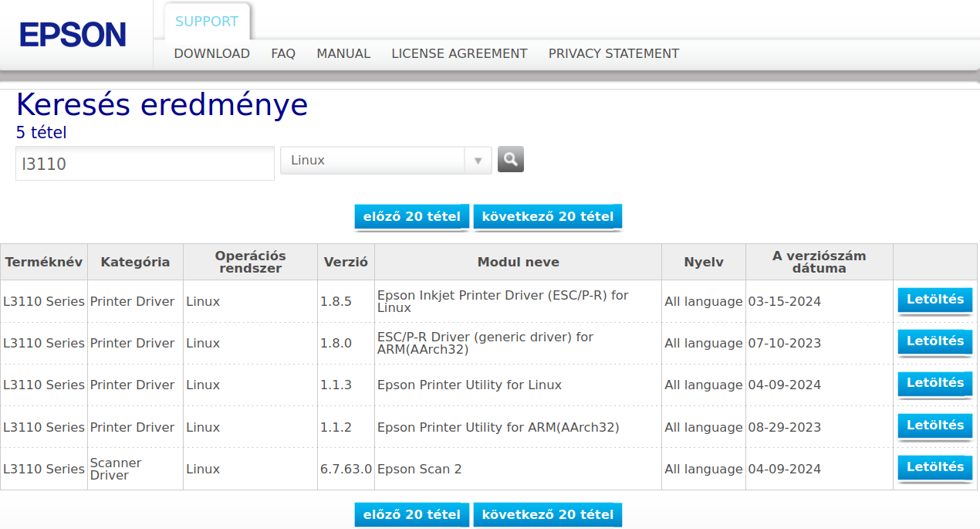Download Epson Inkjet Printer Driver ESC/P-R version 1.8.5
The height and width of the screenshot is (529, 980).
(935, 300)
